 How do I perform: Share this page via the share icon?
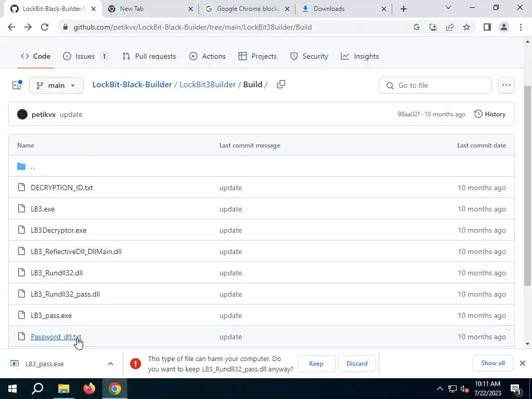(450, 27)
